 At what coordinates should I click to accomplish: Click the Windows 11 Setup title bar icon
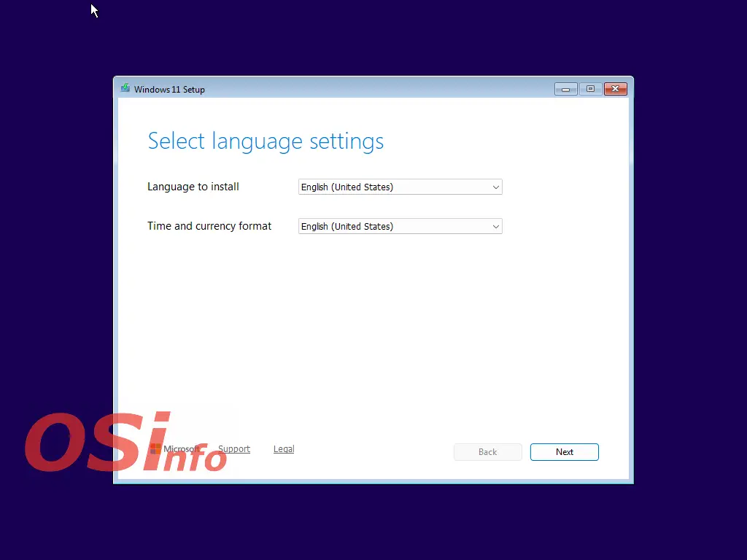[x=125, y=89]
